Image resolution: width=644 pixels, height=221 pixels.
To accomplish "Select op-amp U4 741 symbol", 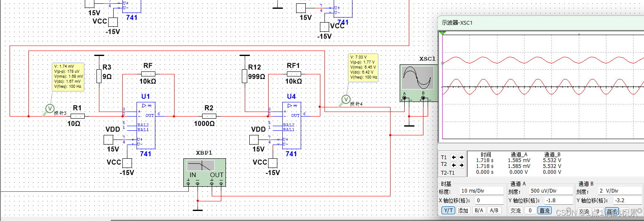I will point(291,125).
